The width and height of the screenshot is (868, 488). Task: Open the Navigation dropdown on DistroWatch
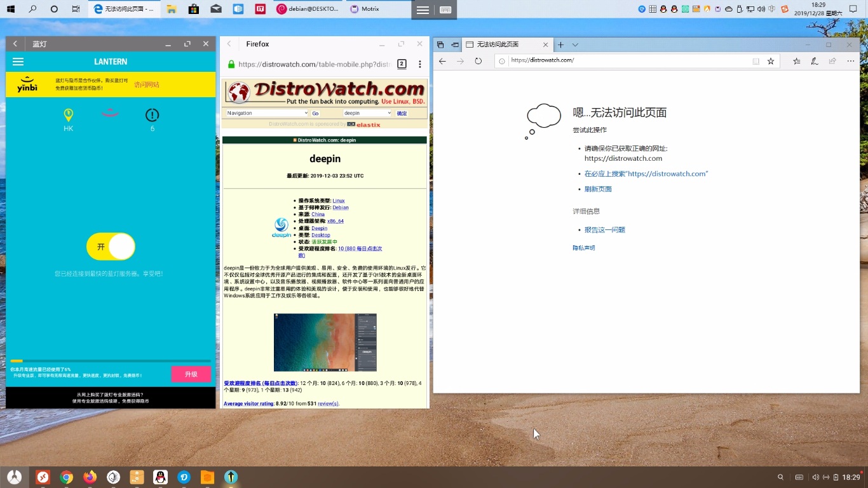(x=267, y=113)
